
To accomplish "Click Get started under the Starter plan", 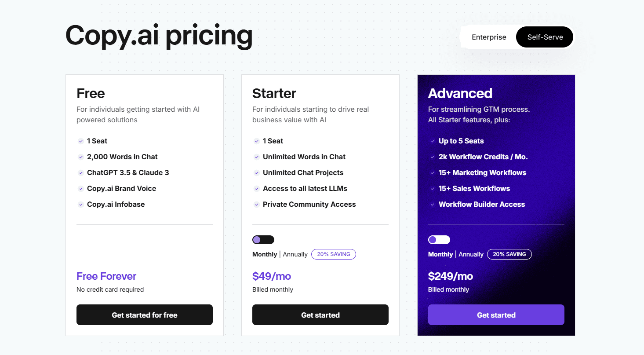I will 320,315.
